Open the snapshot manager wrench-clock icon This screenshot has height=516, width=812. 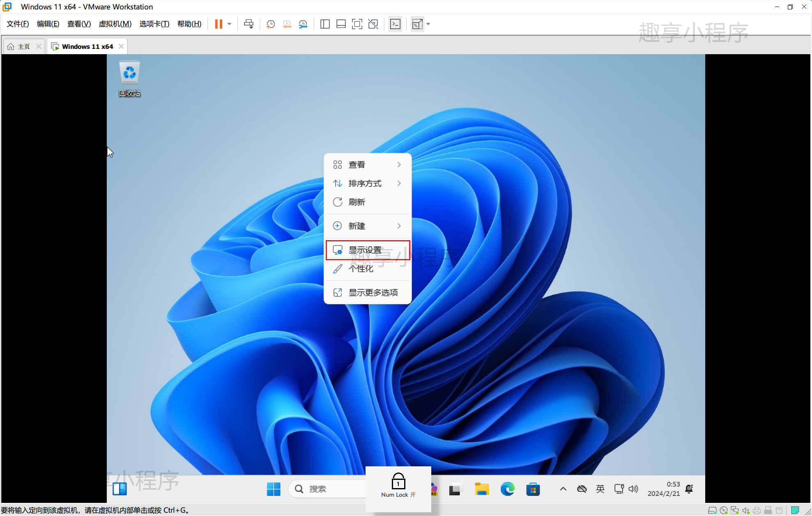tap(303, 24)
